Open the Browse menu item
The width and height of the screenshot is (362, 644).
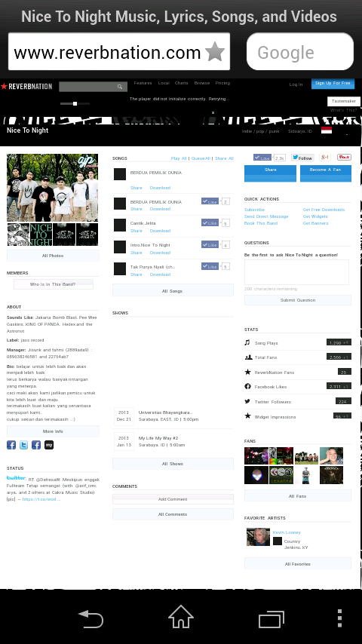[202, 83]
